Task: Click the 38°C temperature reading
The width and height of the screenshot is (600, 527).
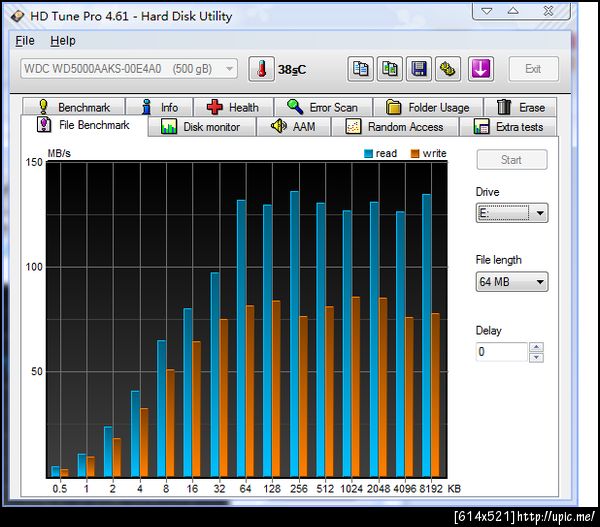Action: point(292,70)
